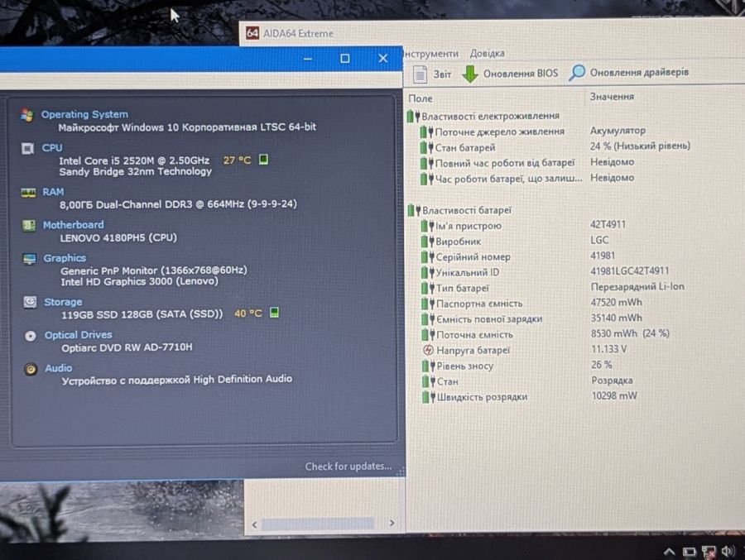Show hidden tray icons chevron
Image resolution: width=745 pixels, height=560 pixels.
(x=669, y=552)
